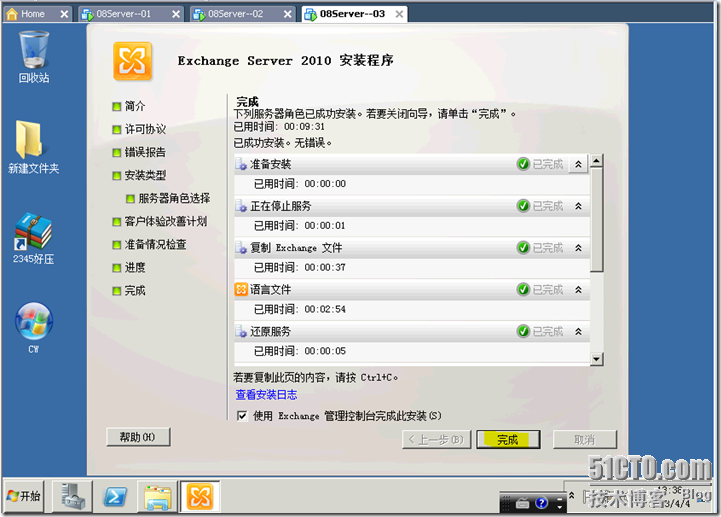721x517 pixels.
Task: Click the 复制 Exchange 文件 step icon
Action: [241, 248]
